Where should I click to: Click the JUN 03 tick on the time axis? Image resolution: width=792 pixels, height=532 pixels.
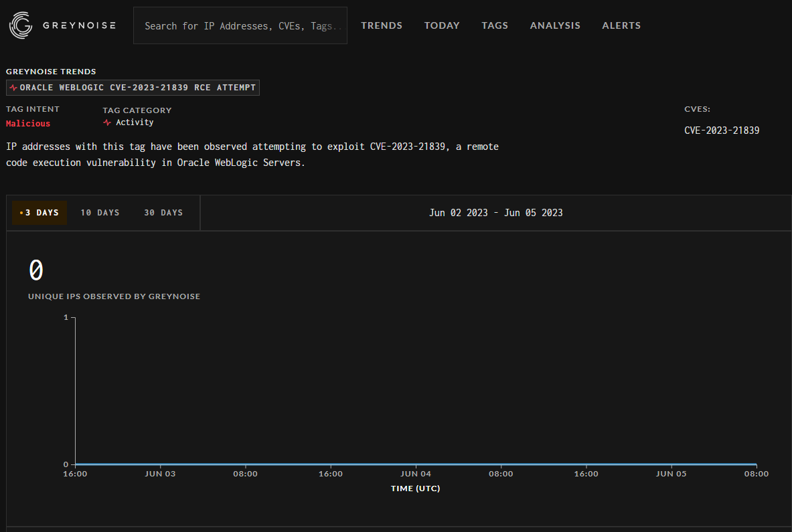tap(160, 474)
